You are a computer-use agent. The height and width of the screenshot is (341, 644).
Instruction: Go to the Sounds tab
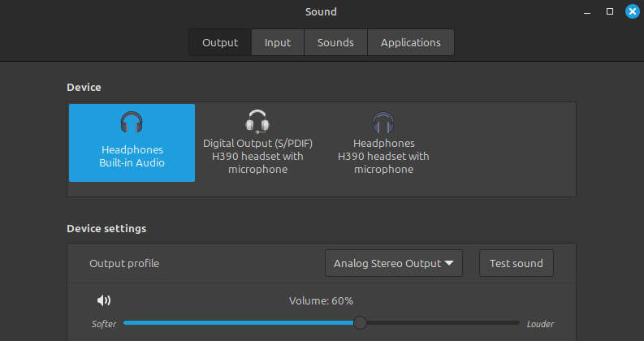pos(335,42)
